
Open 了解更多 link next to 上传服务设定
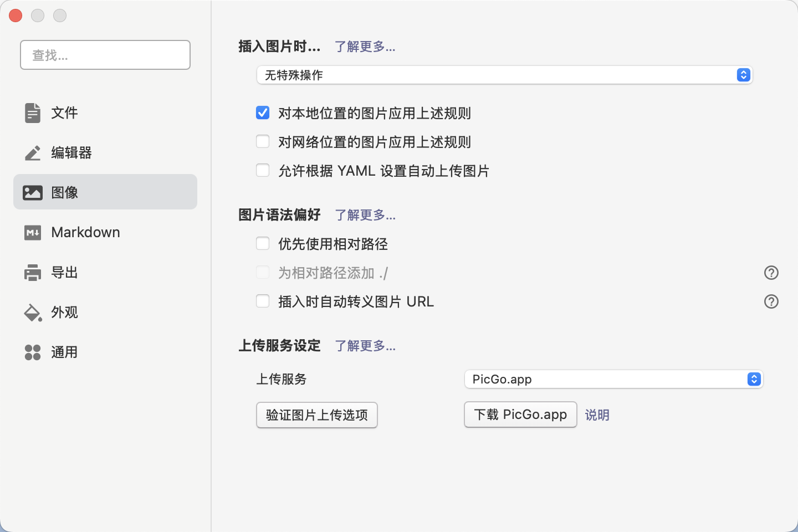(365, 346)
